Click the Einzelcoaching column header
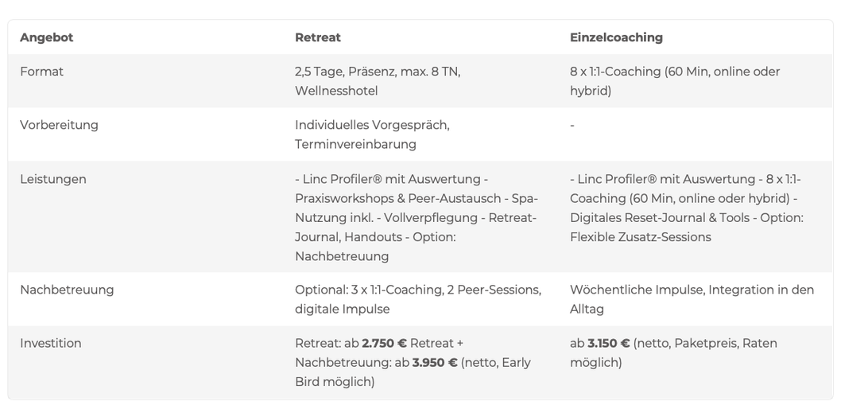Screen dimensions: 868x409 [616, 37]
